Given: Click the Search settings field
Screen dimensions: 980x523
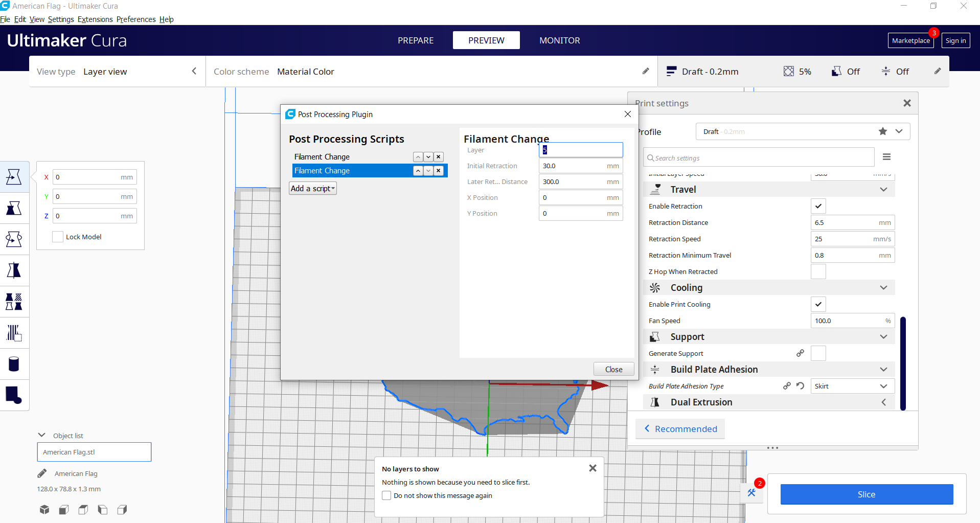Looking at the screenshot, I should tap(759, 157).
